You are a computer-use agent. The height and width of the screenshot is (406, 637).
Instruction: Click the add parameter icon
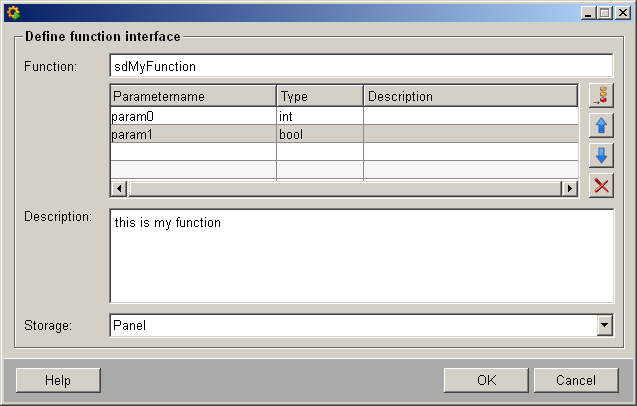click(601, 96)
